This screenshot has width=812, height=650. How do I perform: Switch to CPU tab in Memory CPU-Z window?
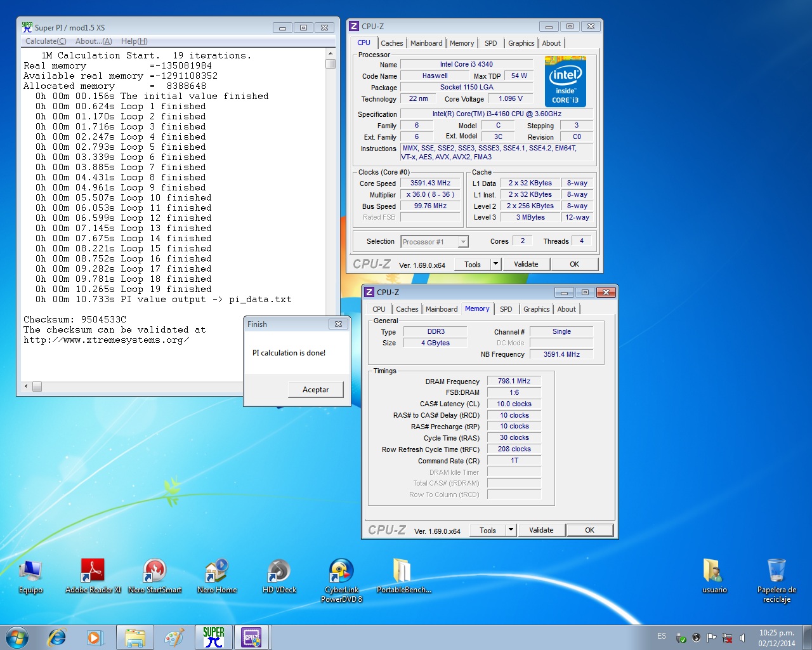[379, 309]
